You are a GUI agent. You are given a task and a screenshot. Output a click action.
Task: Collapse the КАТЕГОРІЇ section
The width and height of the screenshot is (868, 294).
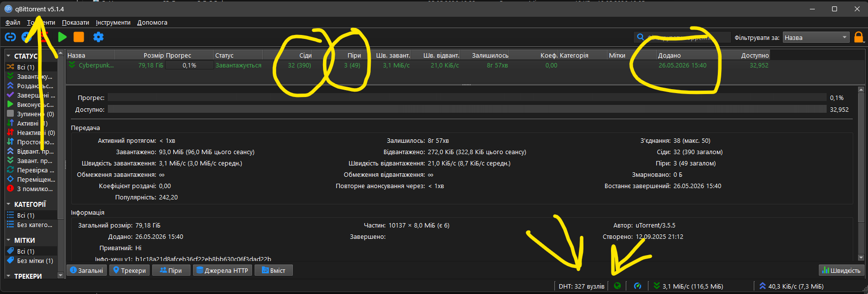point(8,204)
